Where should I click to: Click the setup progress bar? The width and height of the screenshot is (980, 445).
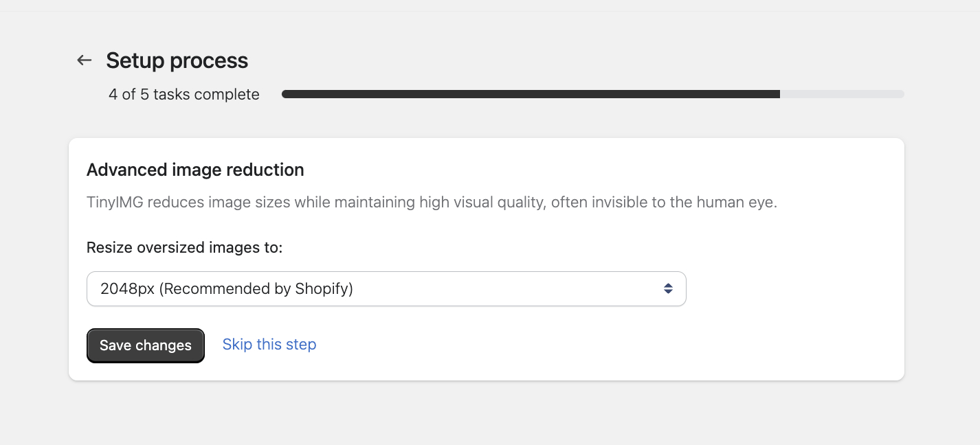point(592,94)
